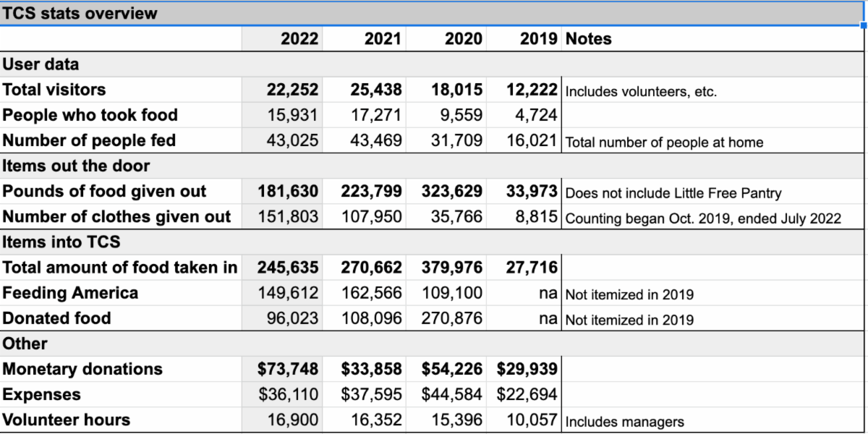Image resolution: width=868 pixels, height=434 pixels.
Task: Select the 2020 Donated food value 270,876
Action: 452,318
